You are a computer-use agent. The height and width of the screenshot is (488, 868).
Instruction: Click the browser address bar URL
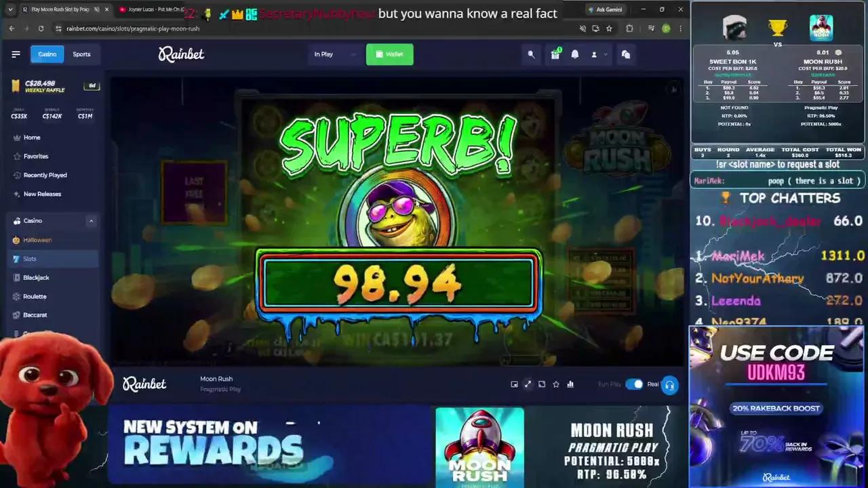click(x=133, y=28)
